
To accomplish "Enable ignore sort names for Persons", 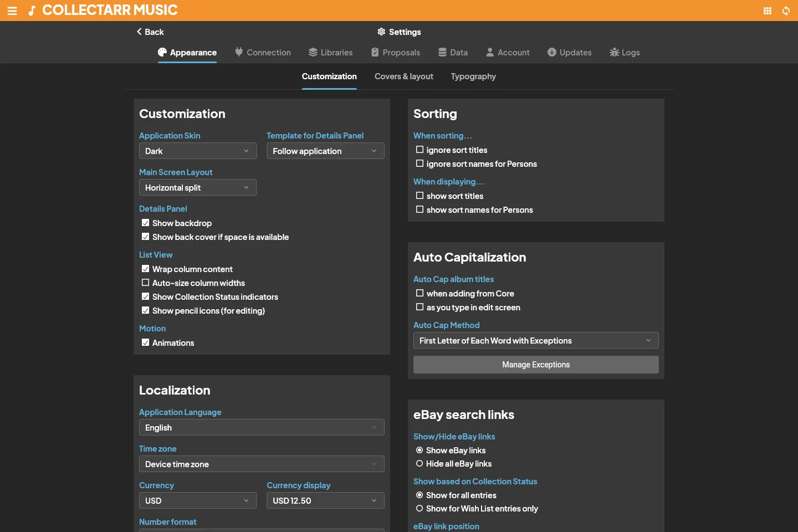I will pyautogui.click(x=420, y=163).
